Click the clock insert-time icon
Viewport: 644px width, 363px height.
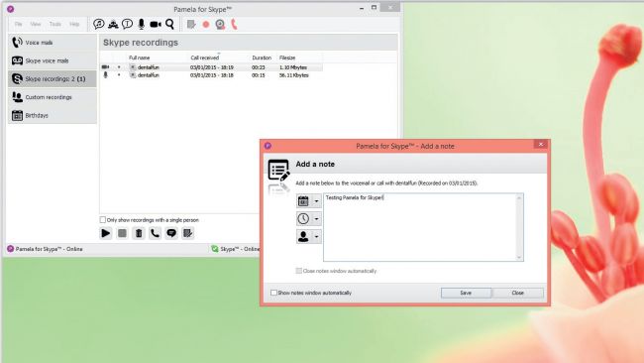[303, 219]
